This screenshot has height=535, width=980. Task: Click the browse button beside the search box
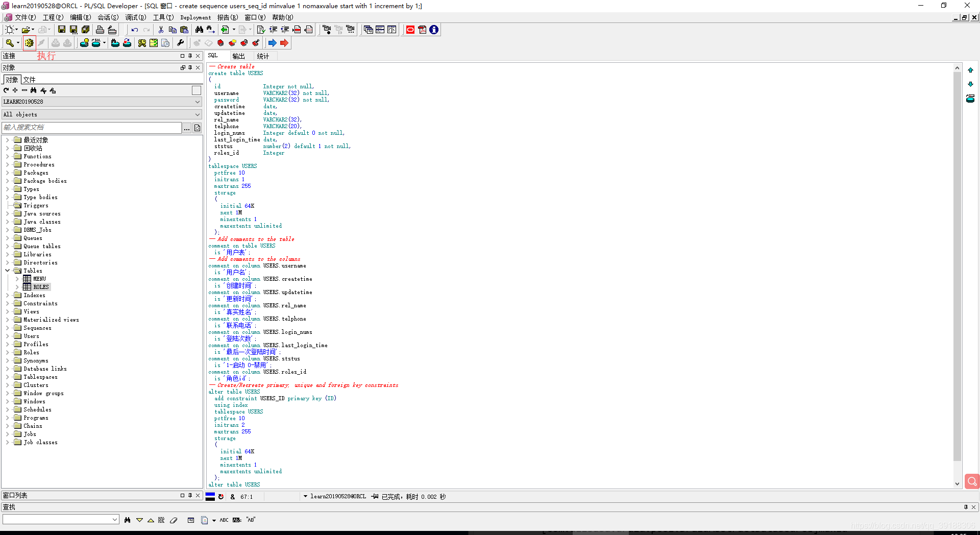[x=187, y=128]
